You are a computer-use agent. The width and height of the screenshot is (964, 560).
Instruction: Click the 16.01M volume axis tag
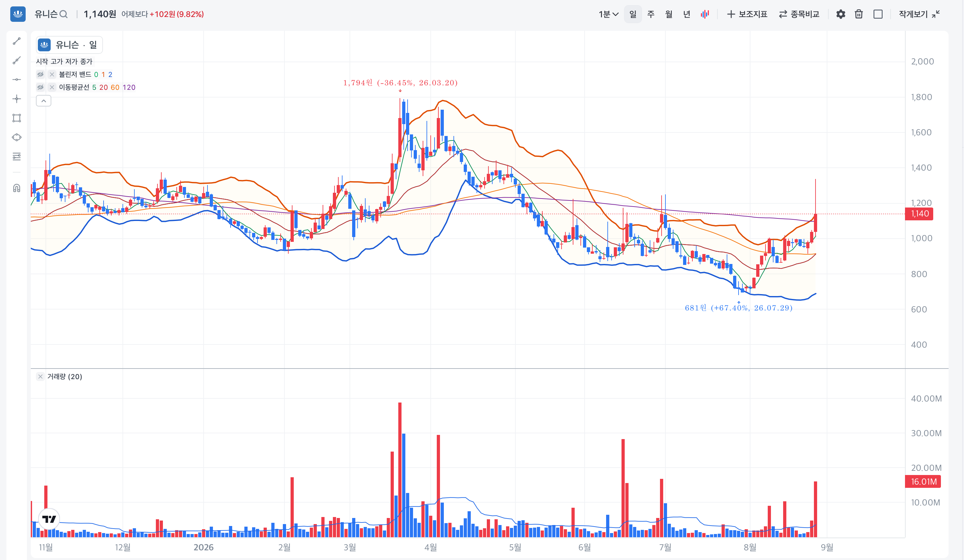(923, 482)
